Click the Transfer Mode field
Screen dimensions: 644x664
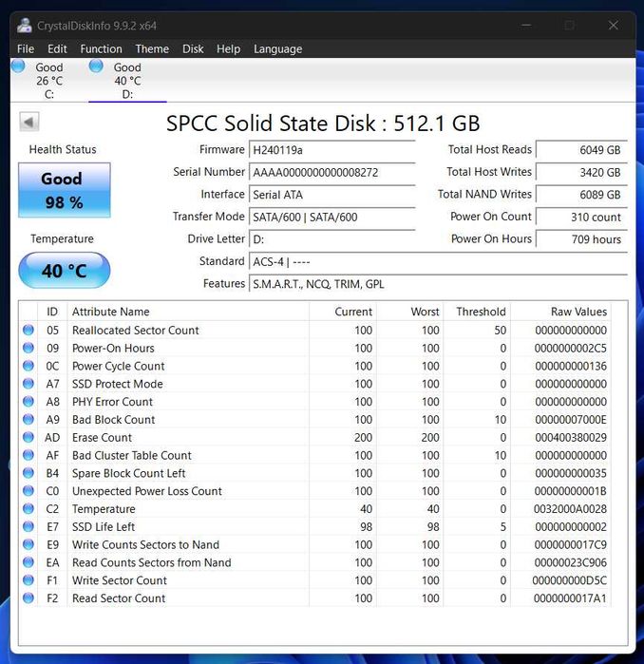click(x=331, y=218)
